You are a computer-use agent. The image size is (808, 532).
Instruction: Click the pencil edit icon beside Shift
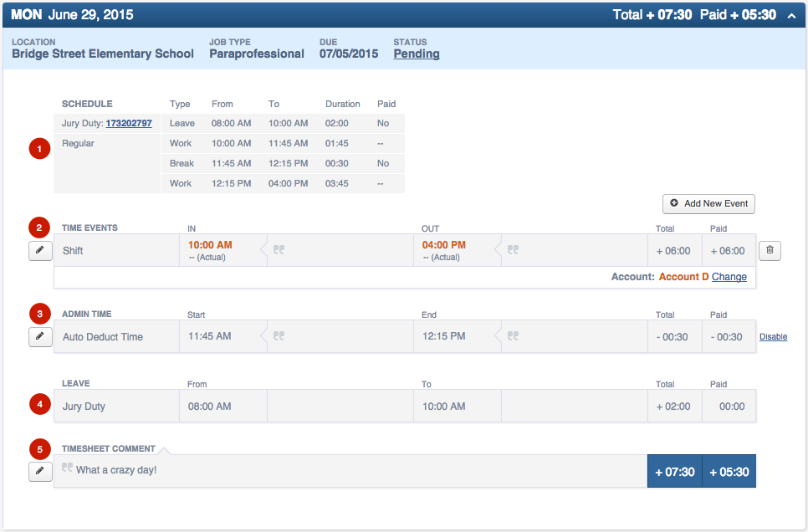40,250
